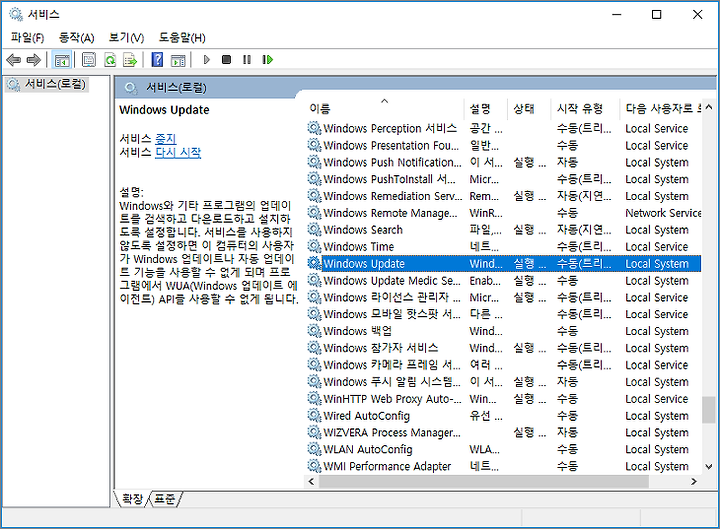The image size is (720, 529).
Task: Sort by the 상태 column header
Action: point(529,109)
